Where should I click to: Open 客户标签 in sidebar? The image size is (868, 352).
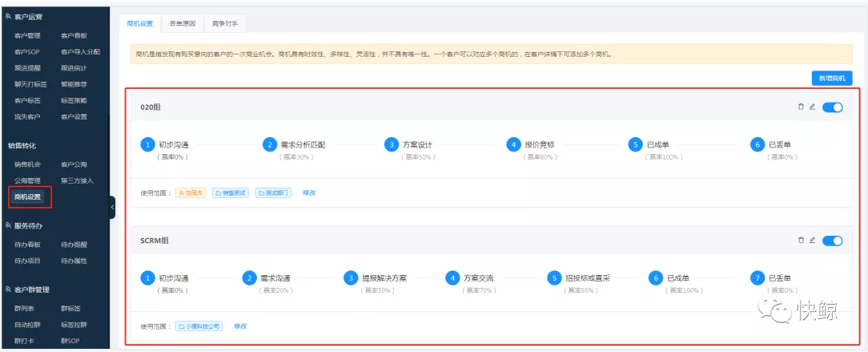(27, 100)
